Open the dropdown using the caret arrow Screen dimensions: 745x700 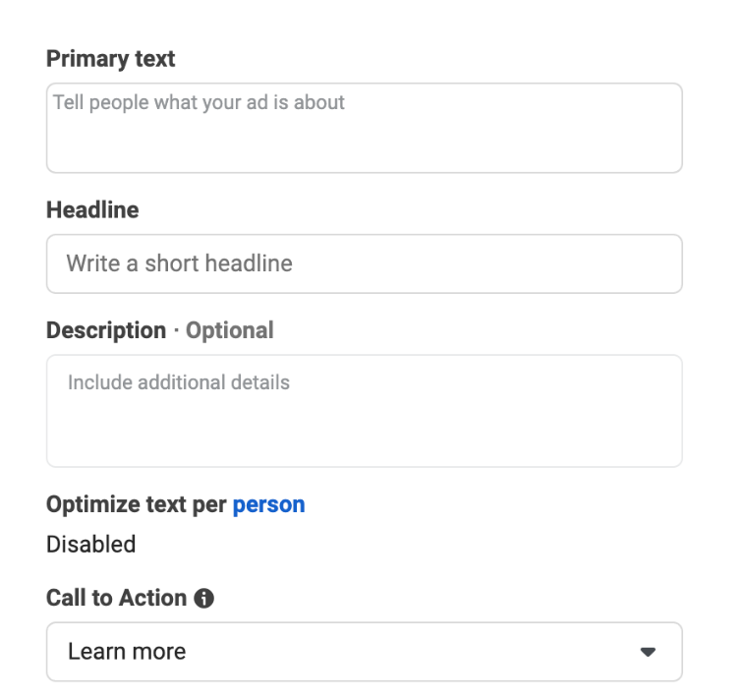(x=648, y=652)
